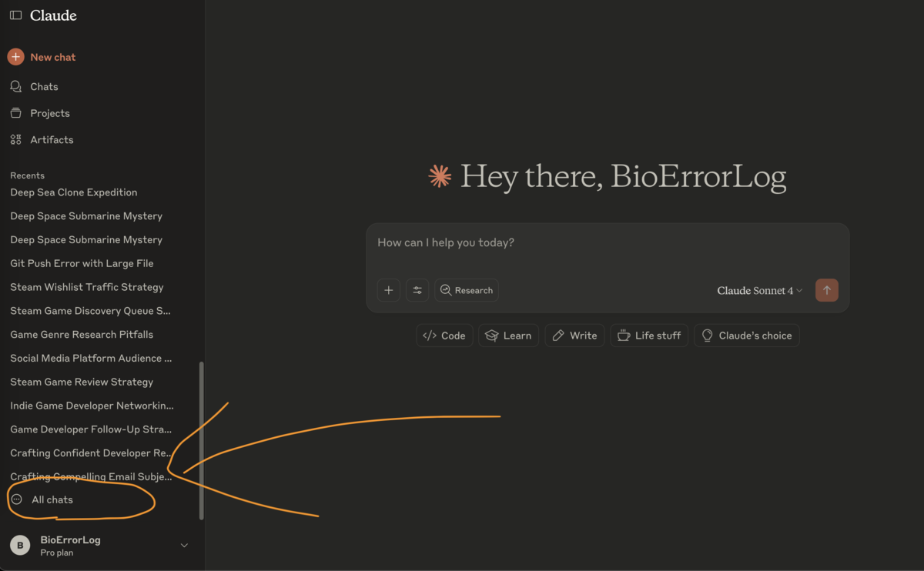Open Projects from the sidebar

[x=17, y=112]
